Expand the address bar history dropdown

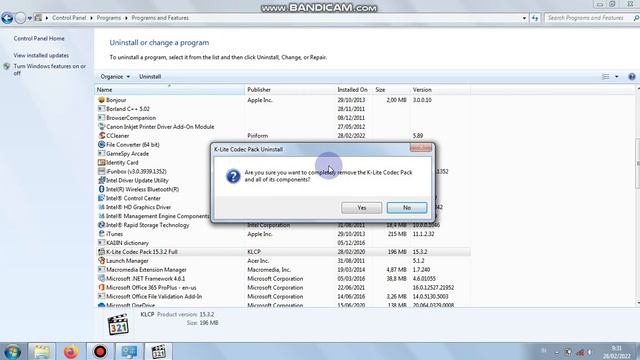pos(524,18)
